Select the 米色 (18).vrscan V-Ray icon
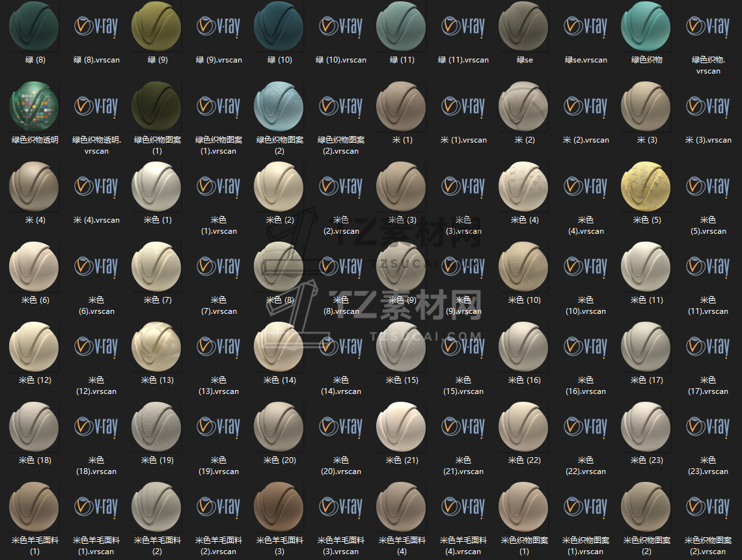The width and height of the screenshot is (742, 560). [96, 426]
